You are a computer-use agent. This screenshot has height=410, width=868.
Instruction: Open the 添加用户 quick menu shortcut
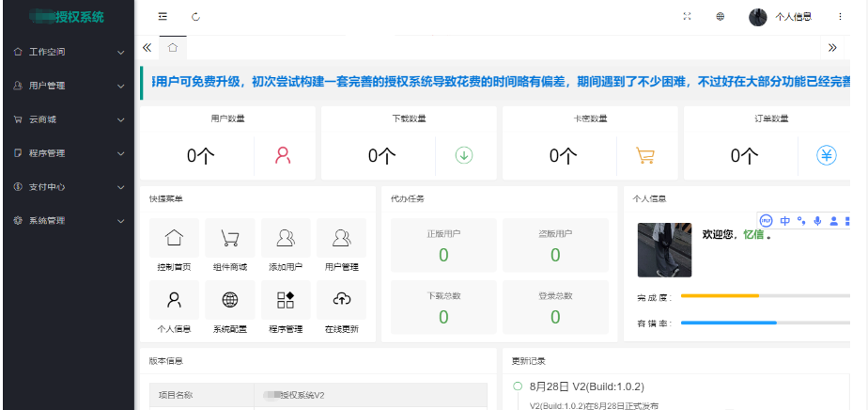(x=286, y=245)
